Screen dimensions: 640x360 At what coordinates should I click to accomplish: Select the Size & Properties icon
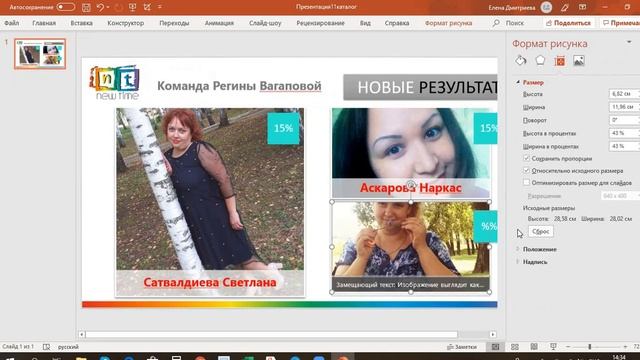pyautogui.click(x=560, y=61)
